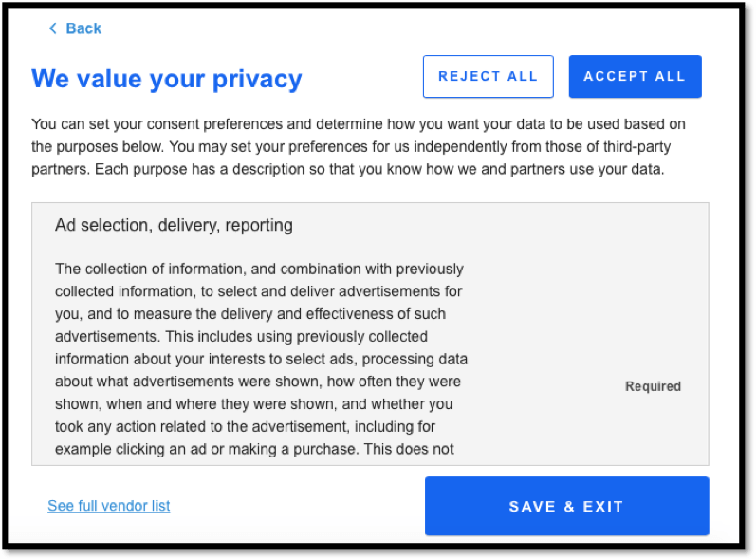Click the line 'advertisements. This includes using previously collected'
This screenshot has height=559, width=756.
tap(241, 336)
